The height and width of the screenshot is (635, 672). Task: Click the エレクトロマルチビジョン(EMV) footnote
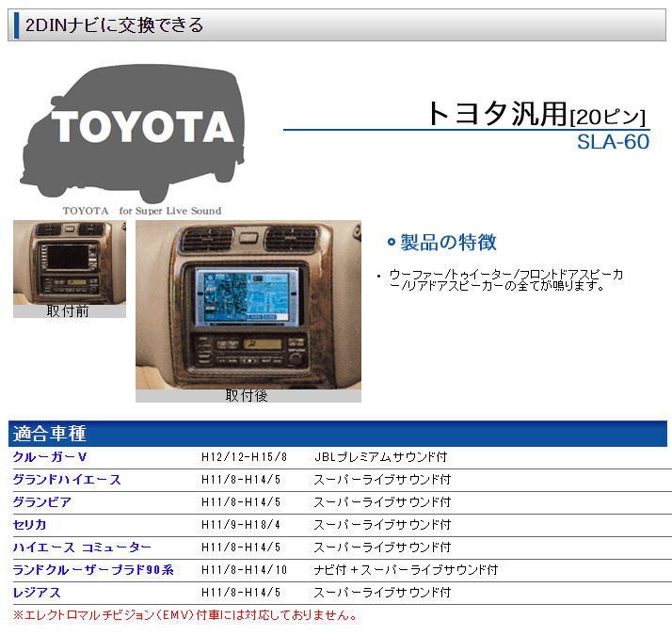point(185,615)
